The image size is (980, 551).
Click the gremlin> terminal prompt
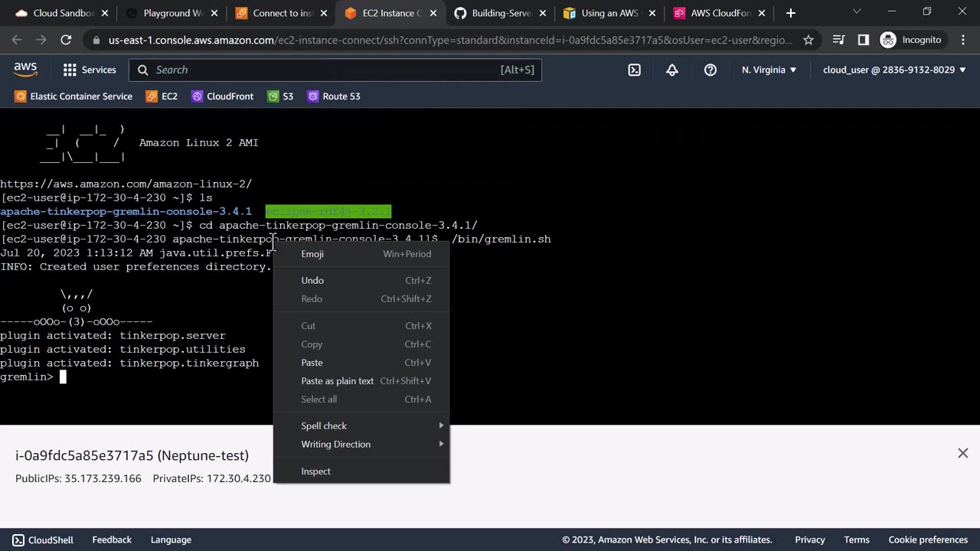[x=27, y=377]
